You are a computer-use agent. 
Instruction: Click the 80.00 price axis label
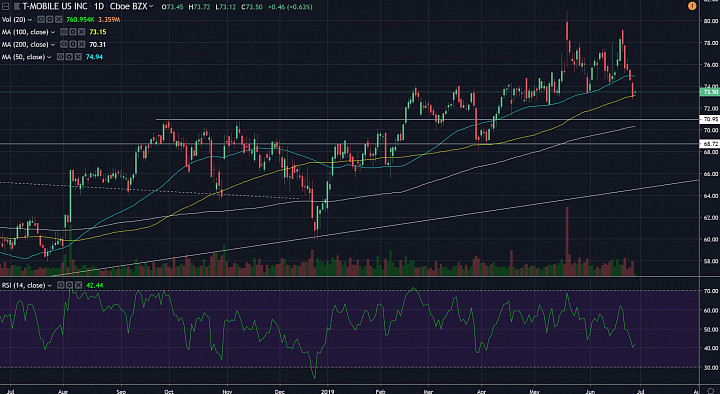[x=710, y=21]
